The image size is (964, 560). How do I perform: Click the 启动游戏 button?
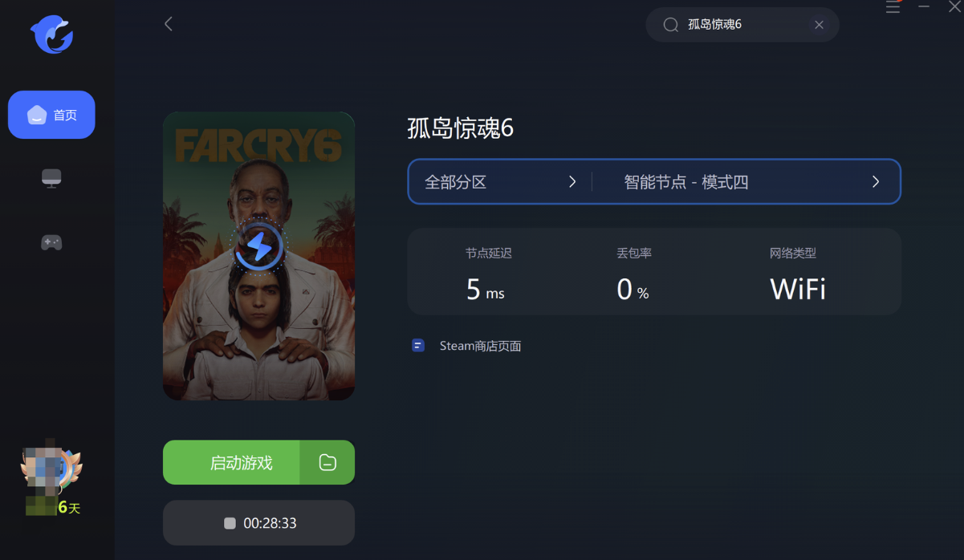click(x=231, y=462)
